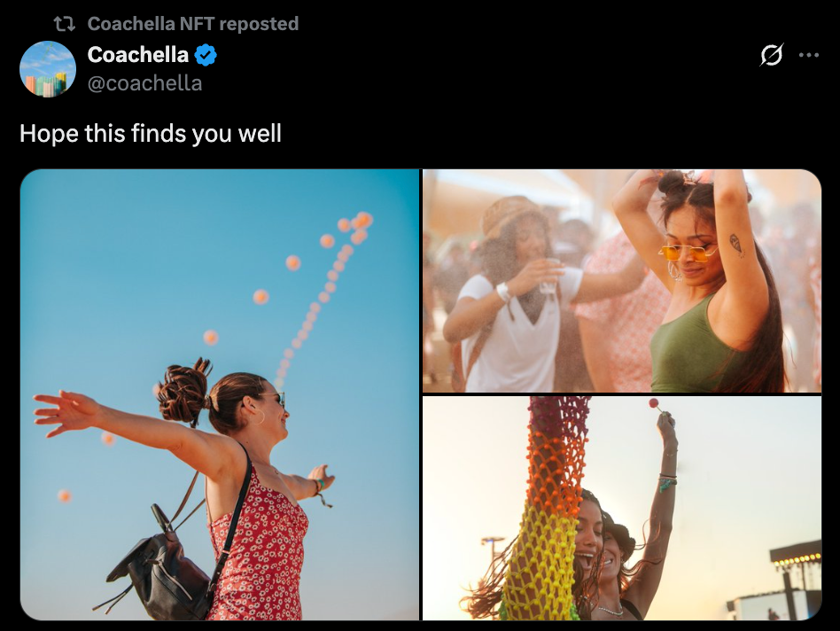Image resolution: width=840 pixels, height=631 pixels.
Task: Click the person in the white t-shirt drinking
Action: (x=514, y=300)
